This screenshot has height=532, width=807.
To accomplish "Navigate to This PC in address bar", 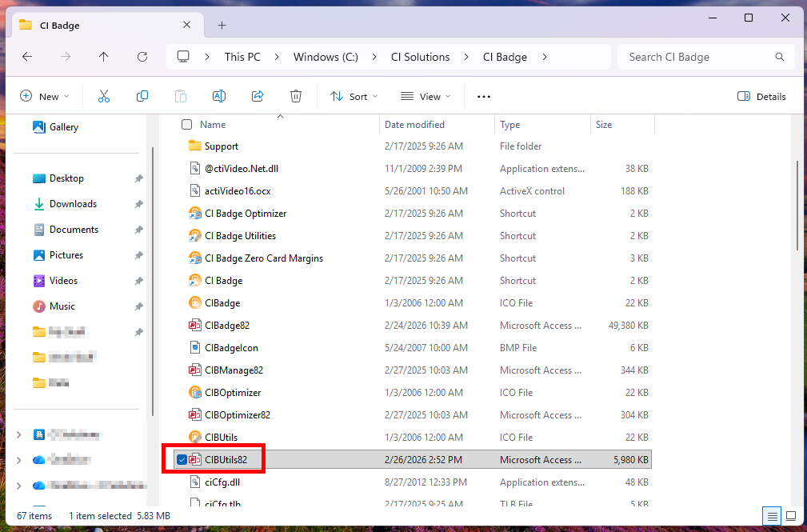I will coord(242,57).
